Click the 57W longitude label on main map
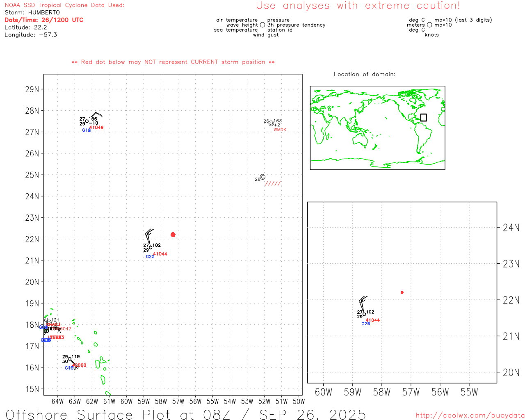525x420 pixels. pos(178,402)
